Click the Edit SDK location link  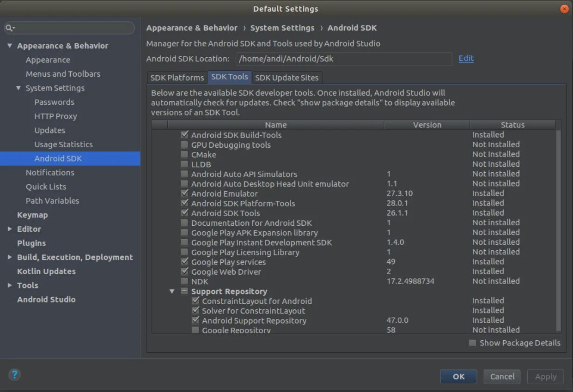(466, 58)
